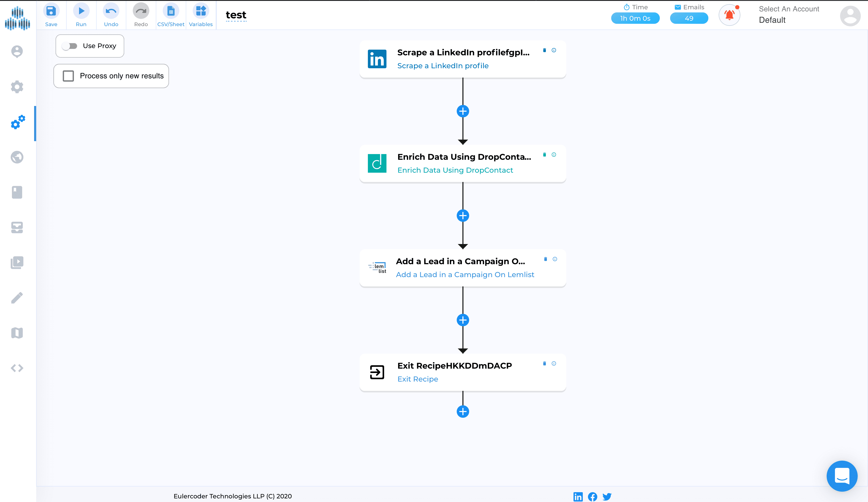Viewport: 868px width, 502px height.
Task: Show info for Scrape a LinkedIn profile step
Action: pos(554,50)
